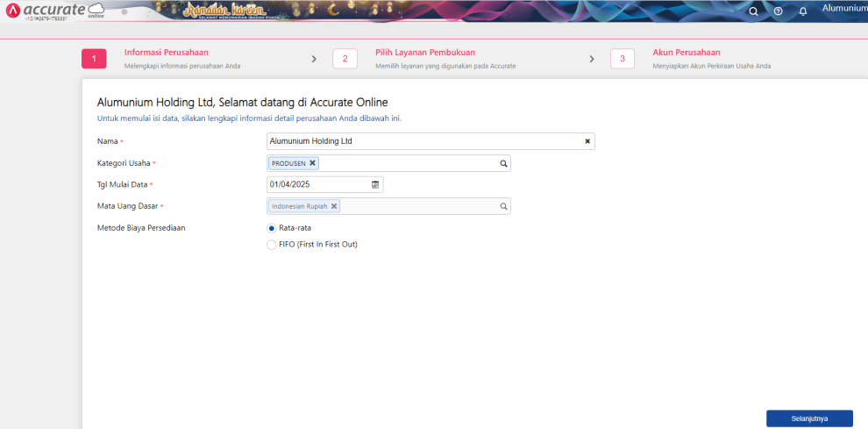Screen dimensions: 868x429
Task: Click the Selanjutnya button
Action: [808, 418]
